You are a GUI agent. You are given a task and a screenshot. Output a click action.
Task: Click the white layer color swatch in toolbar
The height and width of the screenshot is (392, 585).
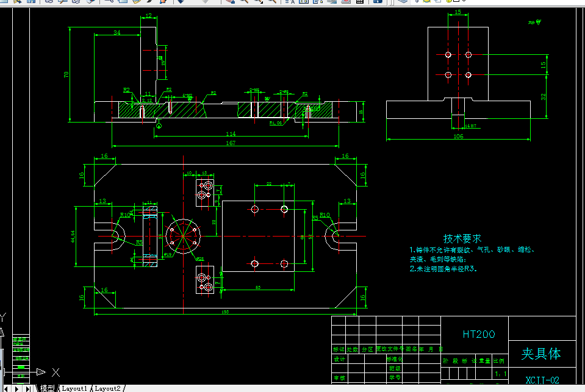click(456, 1)
